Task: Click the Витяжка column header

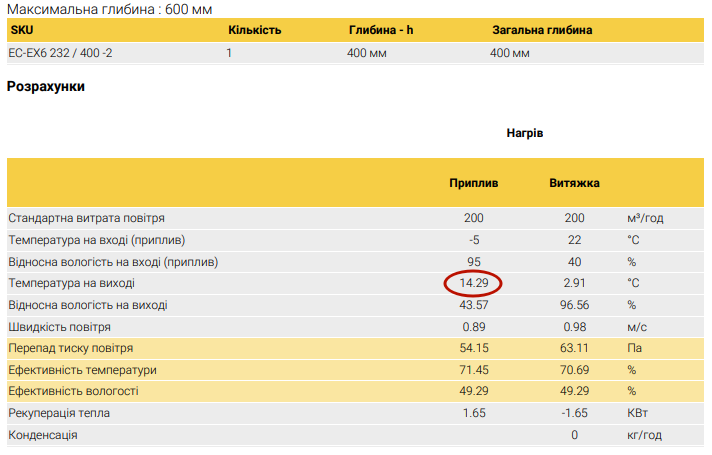Action: [x=574, y=183]
